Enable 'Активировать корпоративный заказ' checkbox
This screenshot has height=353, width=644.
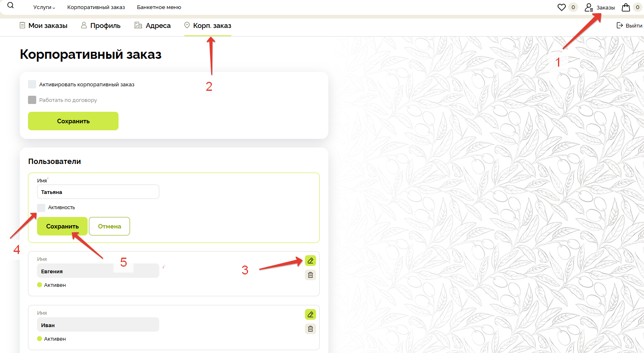[32, 84]
